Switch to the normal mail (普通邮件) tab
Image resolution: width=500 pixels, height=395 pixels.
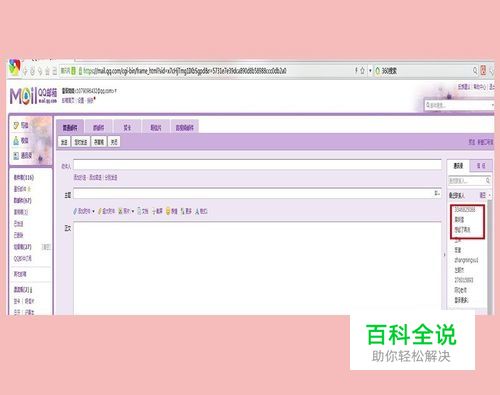tap(70, 127)
